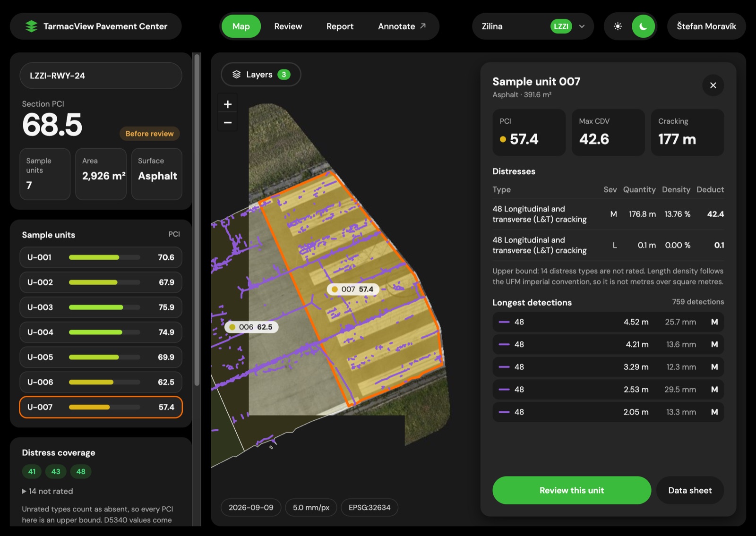Switch to light theme sun icon

618,26
